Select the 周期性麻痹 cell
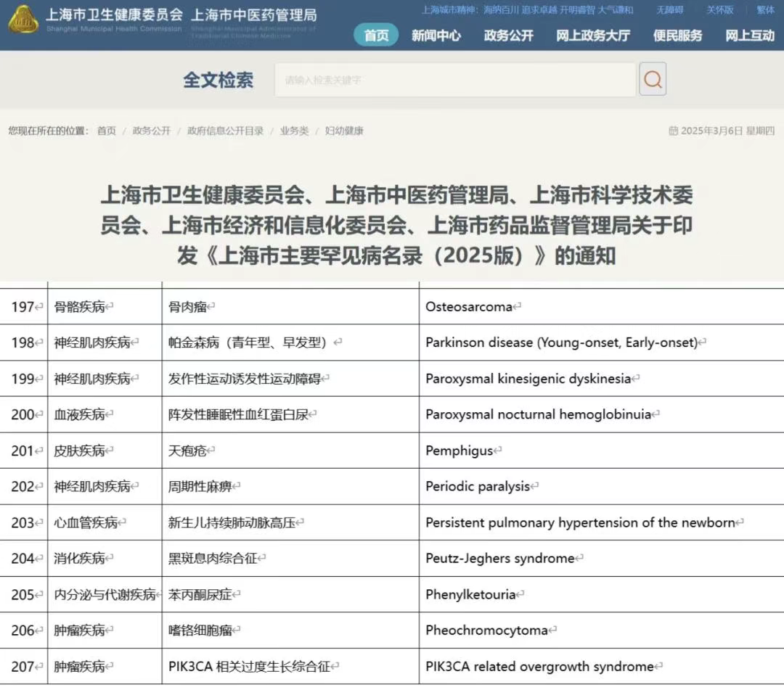 [290, 487]
